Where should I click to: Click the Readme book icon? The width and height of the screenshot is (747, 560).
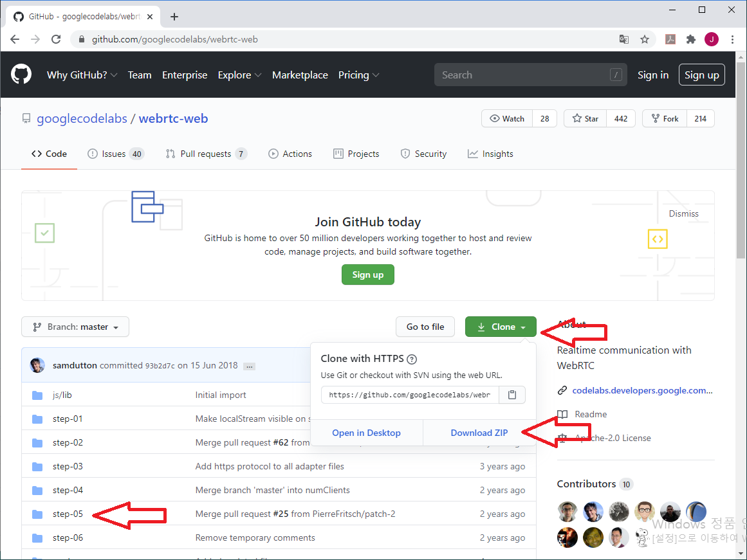click(x=562, y=414)
